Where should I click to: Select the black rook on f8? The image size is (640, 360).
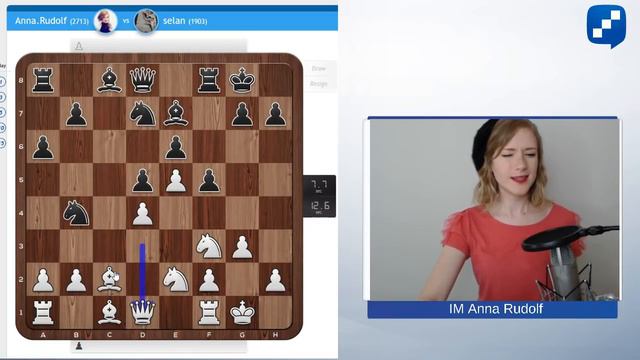tap(209, 80)
